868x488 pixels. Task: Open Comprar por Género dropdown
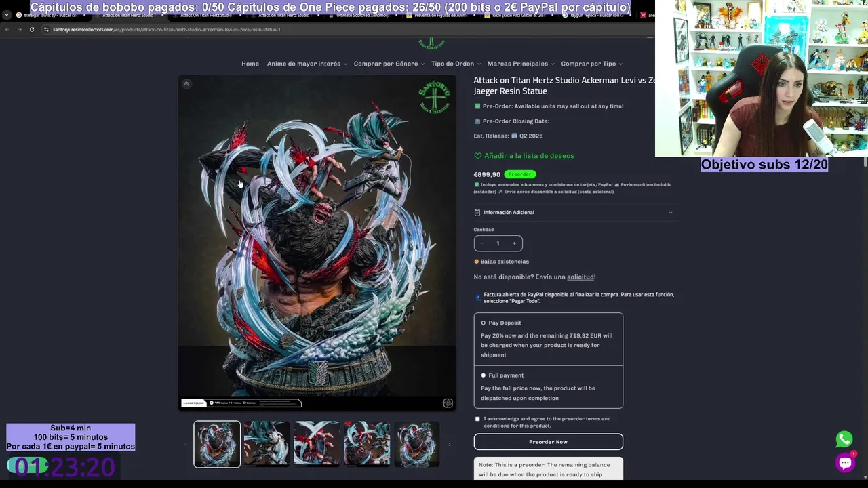389,64
